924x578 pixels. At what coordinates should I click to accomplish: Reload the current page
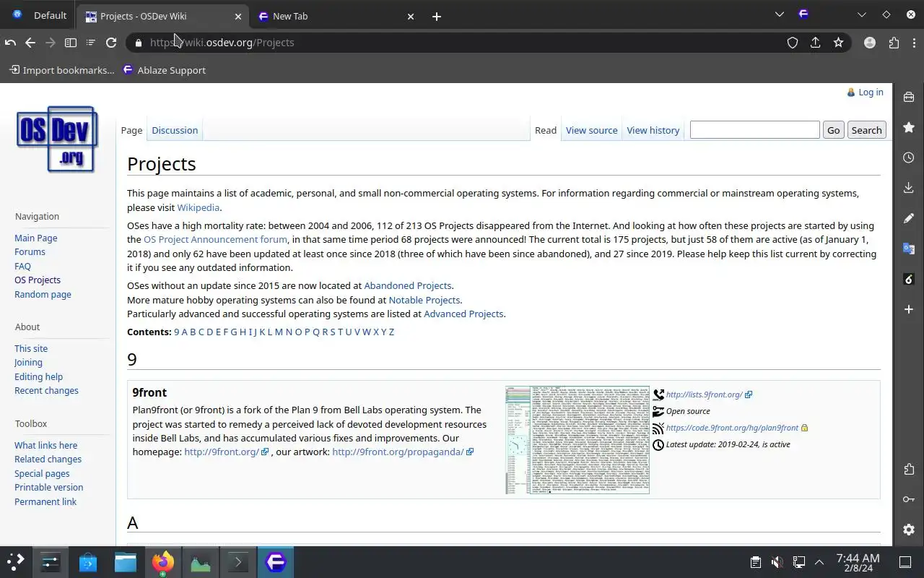click(x=111, y=43)
